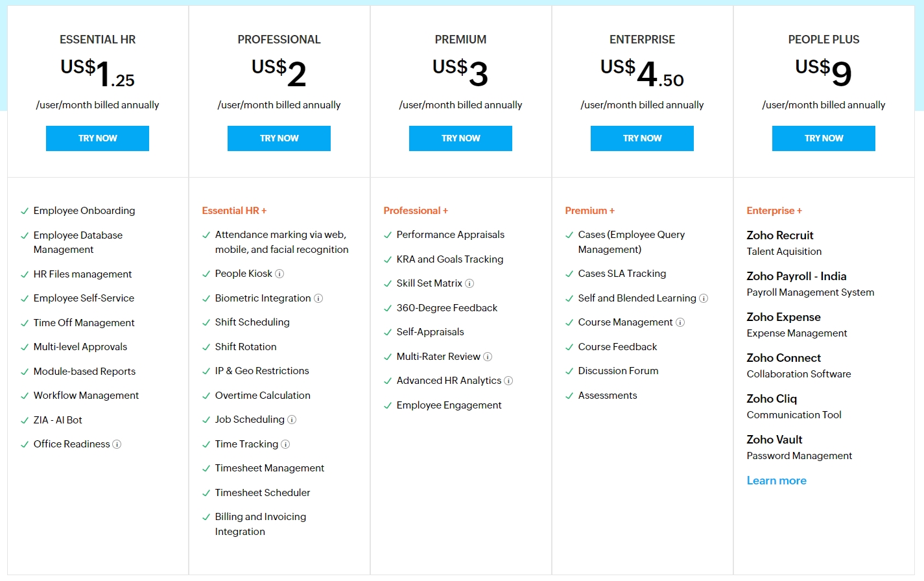Click TRY NOW for the Premium plan
Viewport: 924px width, 581px height.
[x=460, y=138]
